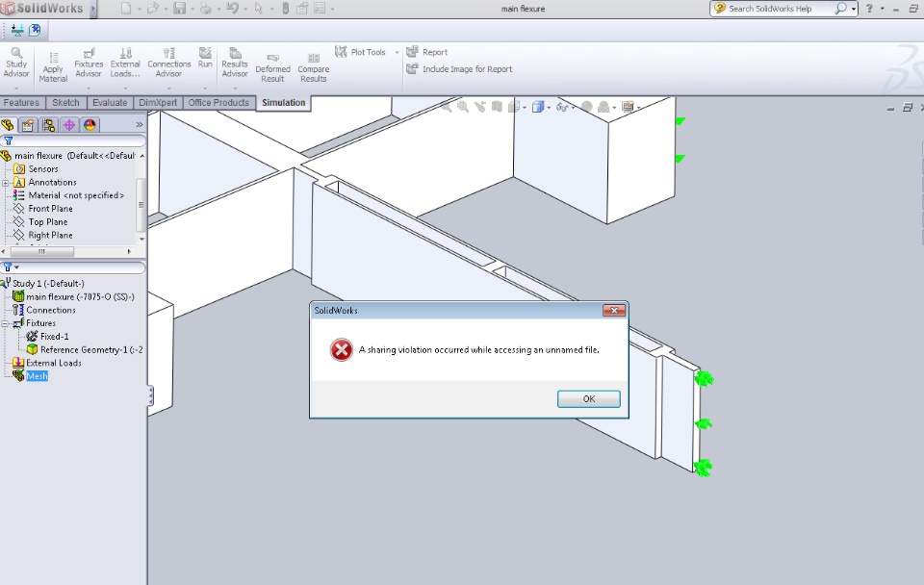924x585 pixels.
Task: Click the Save icon in title bar
Action: point(179,9)
